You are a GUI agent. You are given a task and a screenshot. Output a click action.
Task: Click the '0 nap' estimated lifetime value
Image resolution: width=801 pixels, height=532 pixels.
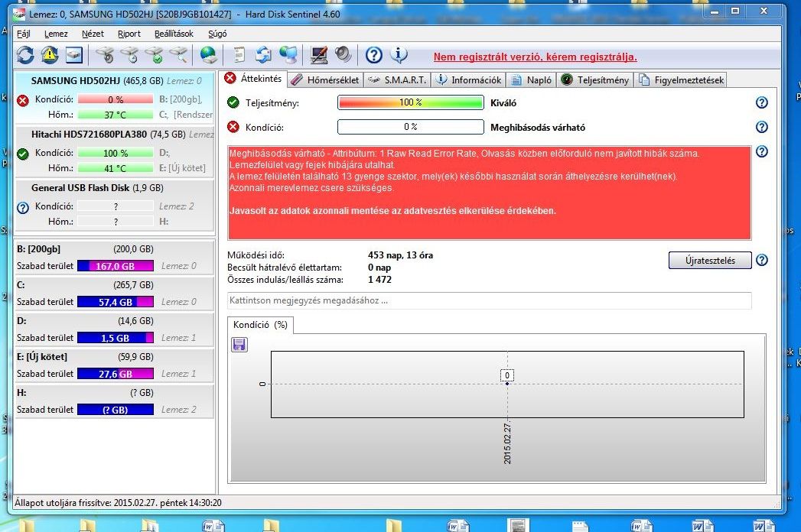[379, 267]
